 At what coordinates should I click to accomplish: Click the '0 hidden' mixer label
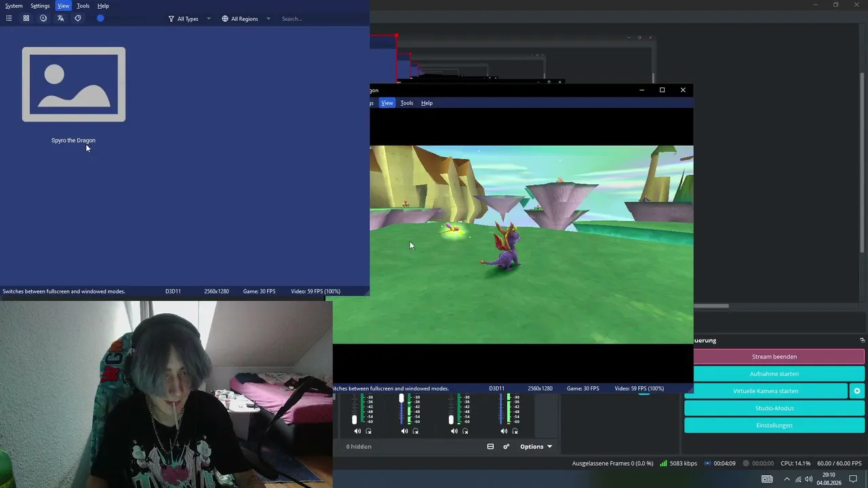click(x=359, y=447)
